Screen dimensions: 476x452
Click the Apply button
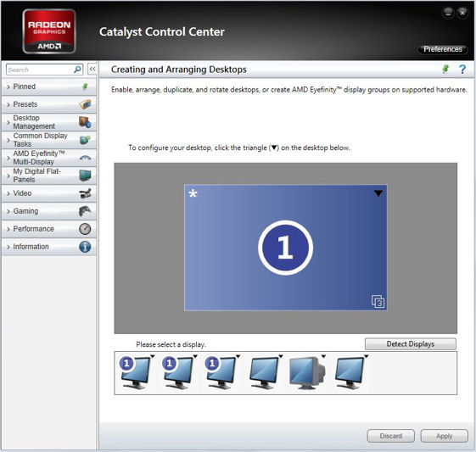tap(444, 436)
